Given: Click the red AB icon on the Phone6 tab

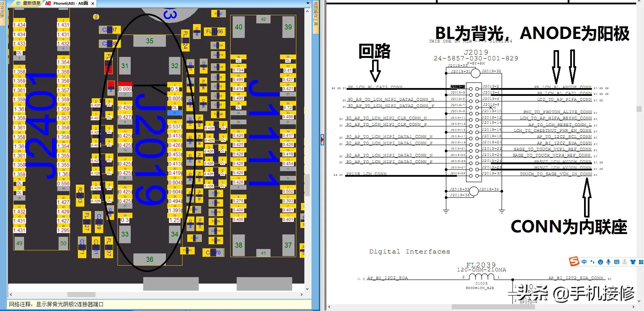Looking at the screenshot, I should point(48,3).
